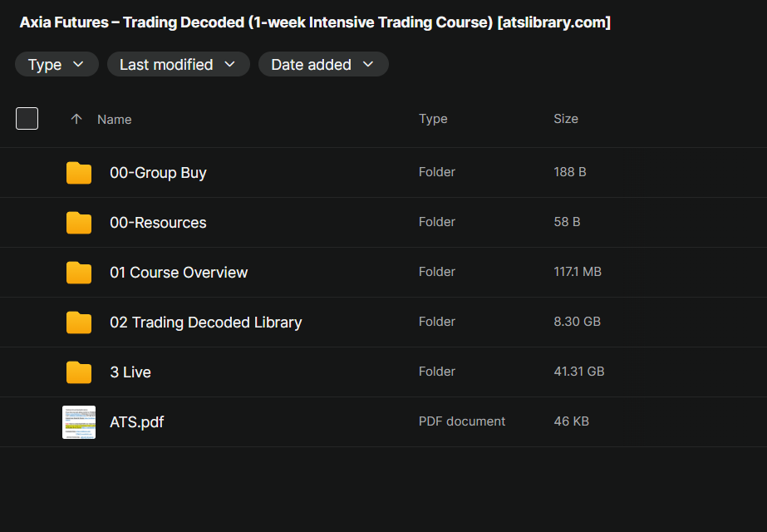The height and width of the screenshot is (532, 767).
Task: Toggle sort direction arrow beside Name
Action: pos(76,119)
